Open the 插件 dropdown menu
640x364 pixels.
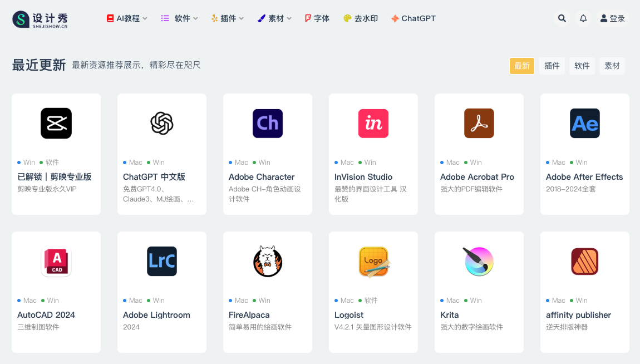click(x=228, y=18)
